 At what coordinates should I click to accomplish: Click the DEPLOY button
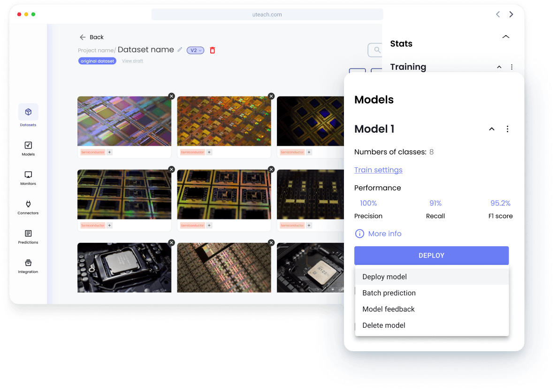(x=431, y=256)
